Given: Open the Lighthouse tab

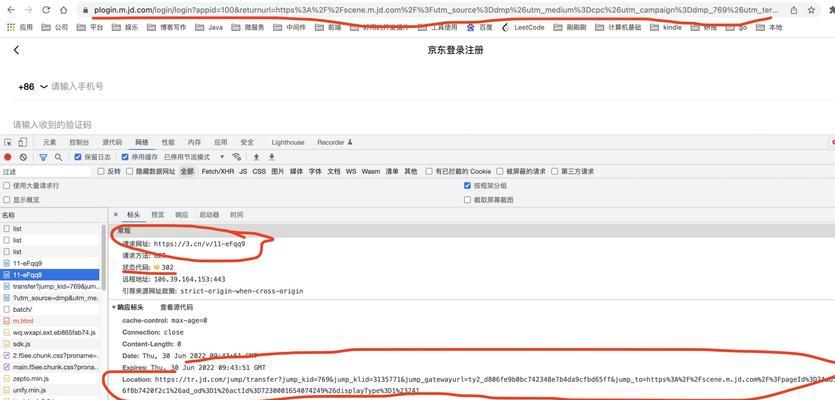Looking at the screenshot, I should click(288, 142).
